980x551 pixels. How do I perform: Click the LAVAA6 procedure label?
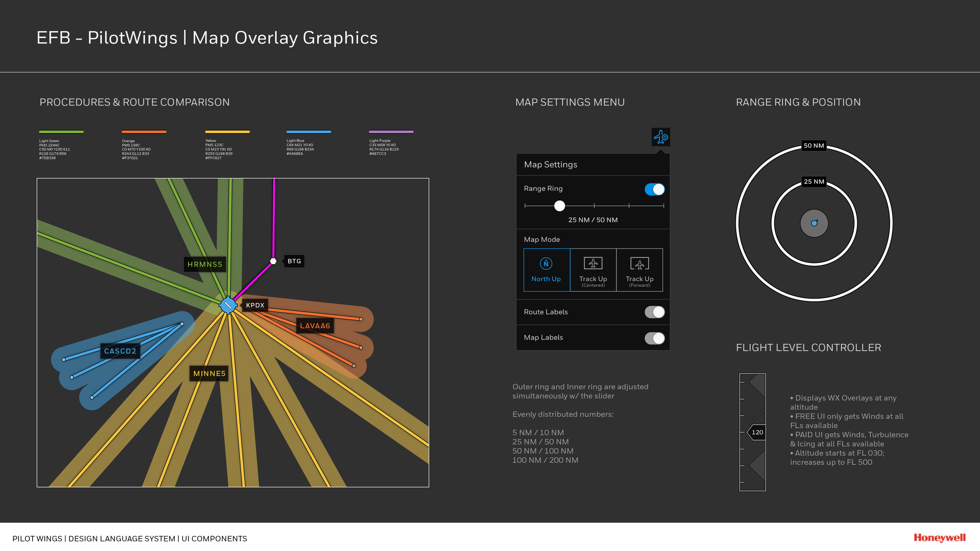[315, 326]
